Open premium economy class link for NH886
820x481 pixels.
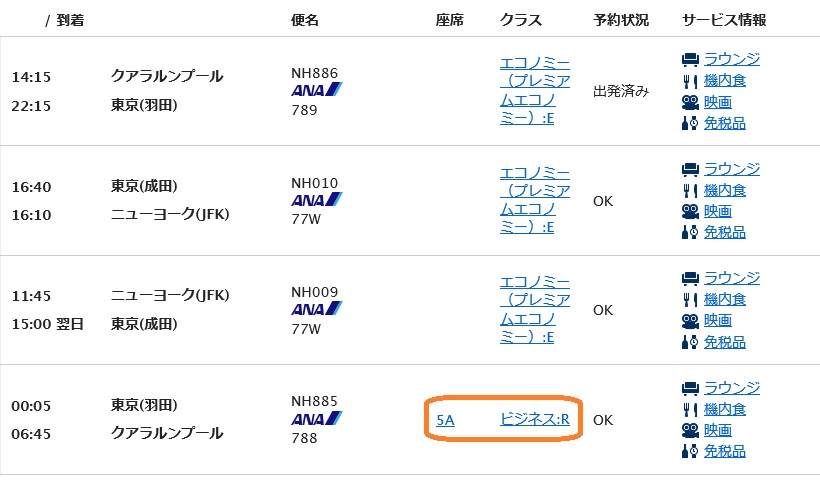pos(535,91)
